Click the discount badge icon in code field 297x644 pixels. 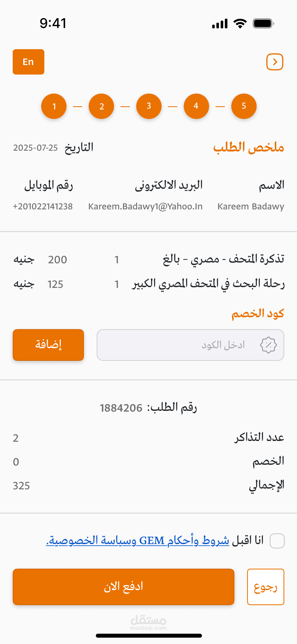tap(268, 345)
